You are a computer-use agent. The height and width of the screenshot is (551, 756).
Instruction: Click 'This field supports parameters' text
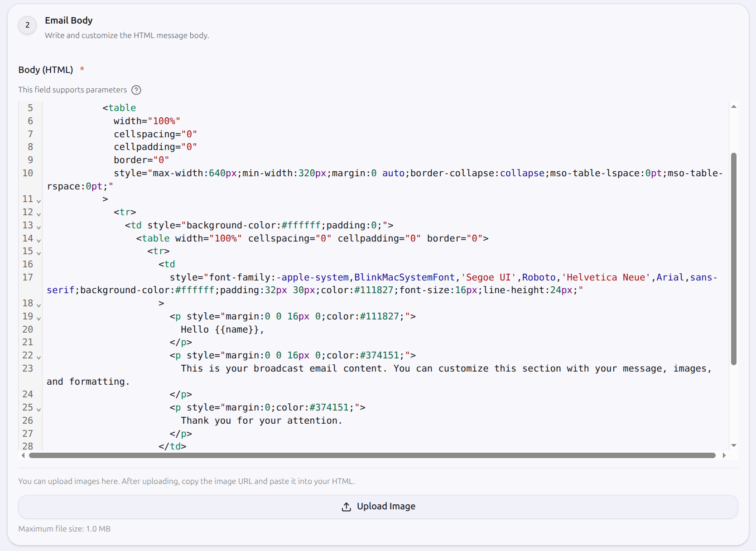(x=72, y=90)
